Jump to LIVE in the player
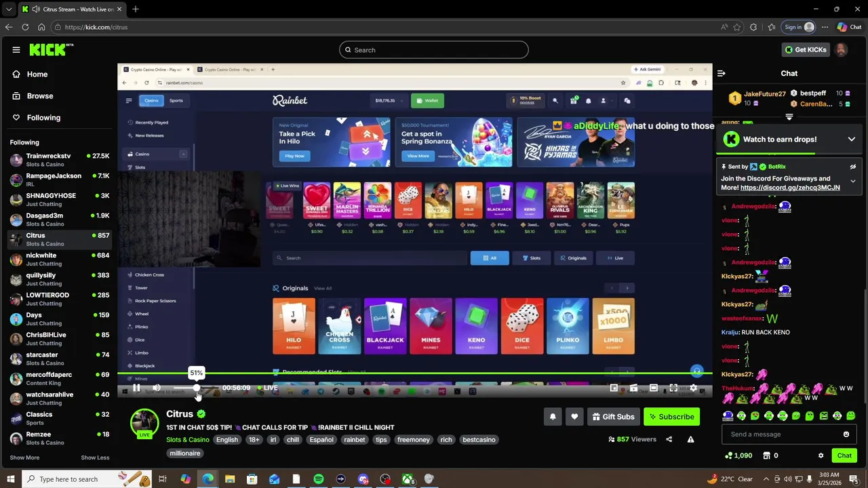This screenshot has height=488, width=868. pyautogui.click(x=268, y=388)
